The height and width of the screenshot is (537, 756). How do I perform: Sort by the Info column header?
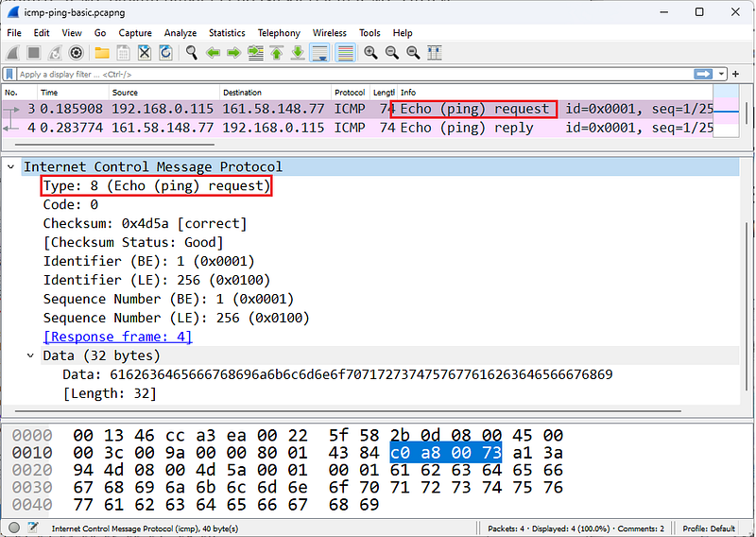pyautogui.click(x=555, y=92)
